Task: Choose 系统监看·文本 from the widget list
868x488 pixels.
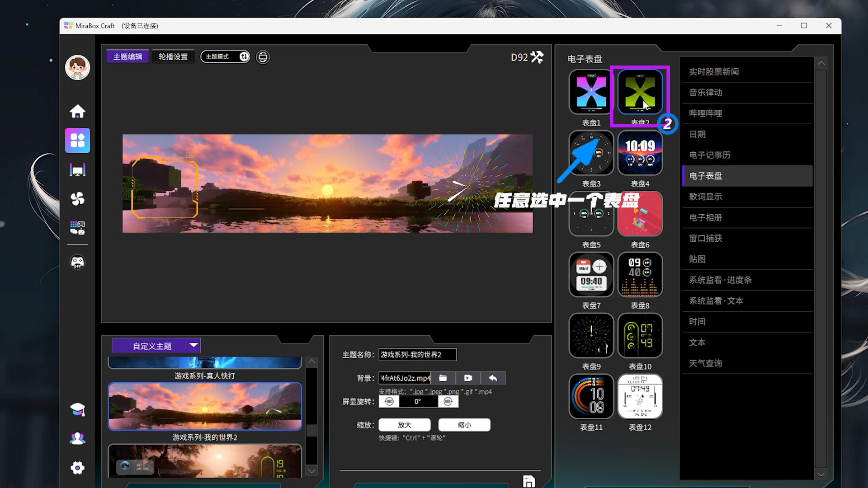Action: (747, 300)
